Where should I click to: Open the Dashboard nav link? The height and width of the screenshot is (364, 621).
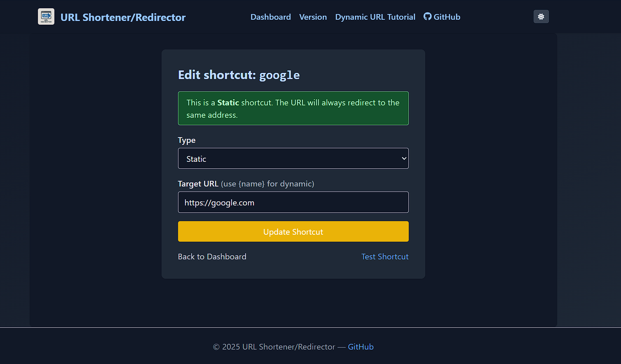tap(271, 17)
